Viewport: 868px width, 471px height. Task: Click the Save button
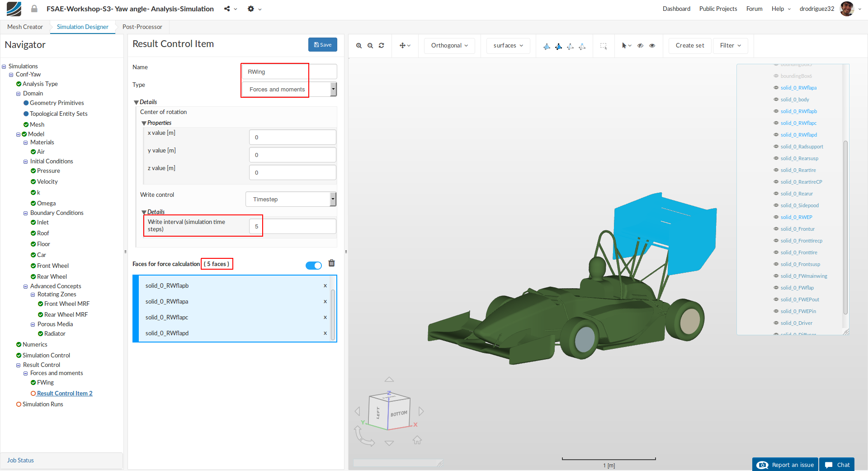pyautogui.click(x=322, y=45)
